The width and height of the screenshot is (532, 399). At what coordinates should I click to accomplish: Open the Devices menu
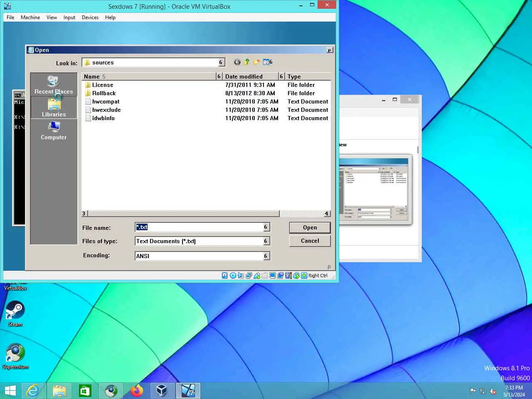[90, 17]
